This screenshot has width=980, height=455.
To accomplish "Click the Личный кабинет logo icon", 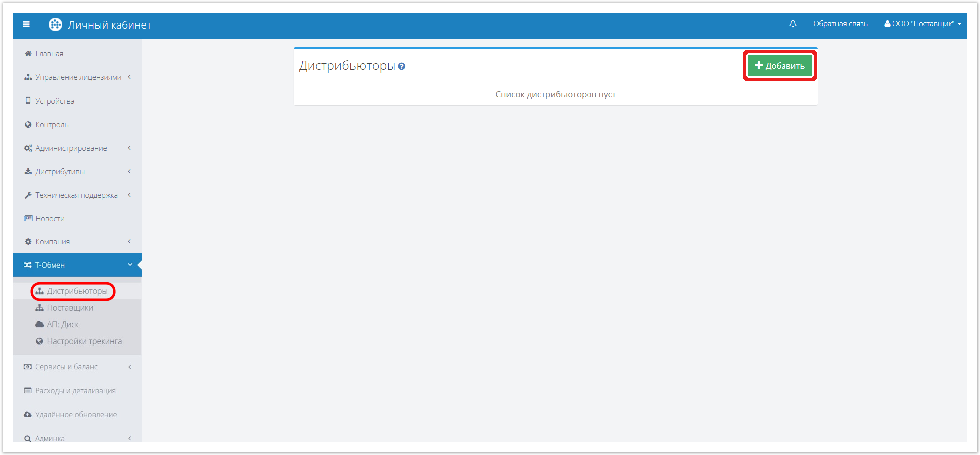I will 55,25.
